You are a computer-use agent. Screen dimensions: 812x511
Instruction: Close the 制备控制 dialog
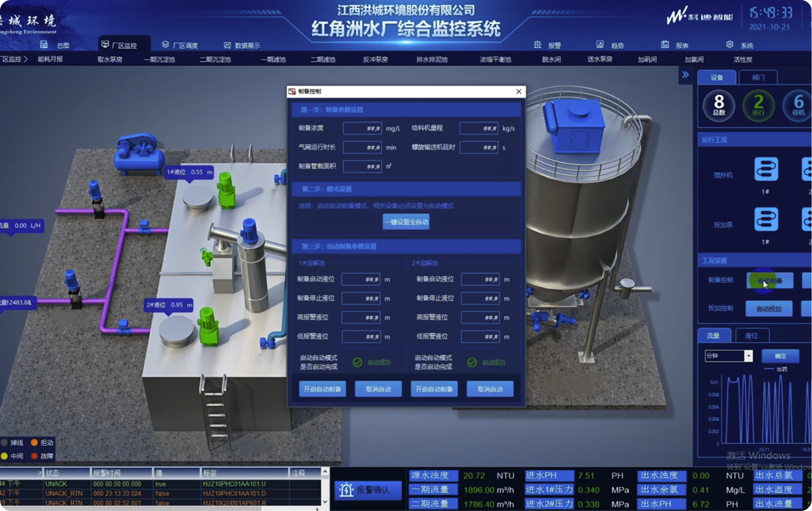tap(519, 91)
